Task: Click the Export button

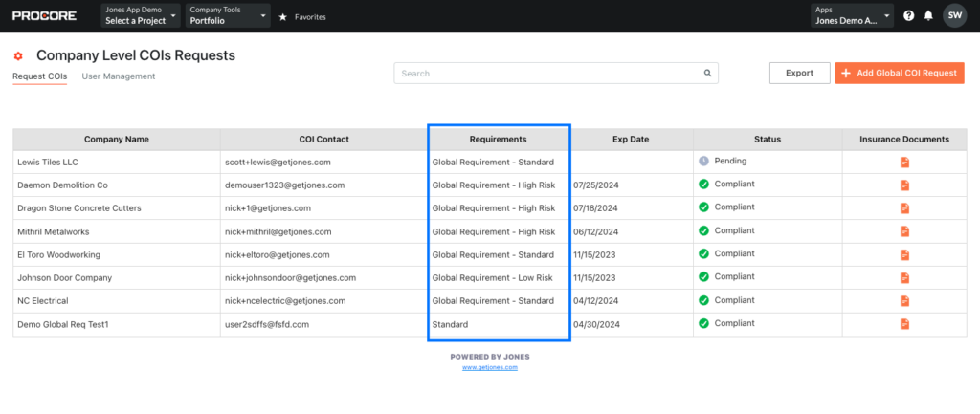Action: coord(799,73)
